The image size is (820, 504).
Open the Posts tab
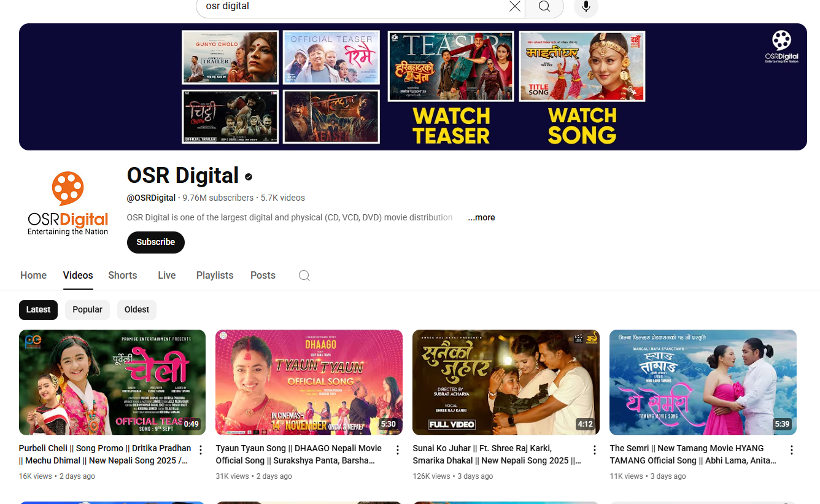tap(263, 276)
